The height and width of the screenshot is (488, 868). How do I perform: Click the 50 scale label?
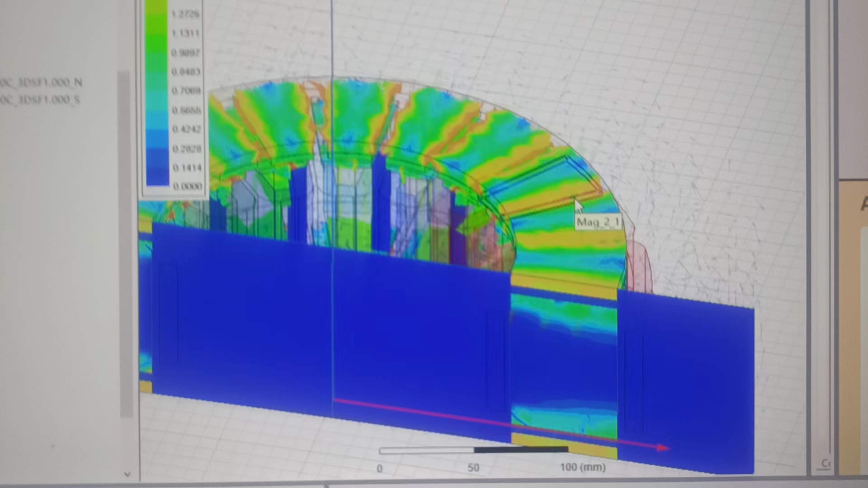coord(473,468)
